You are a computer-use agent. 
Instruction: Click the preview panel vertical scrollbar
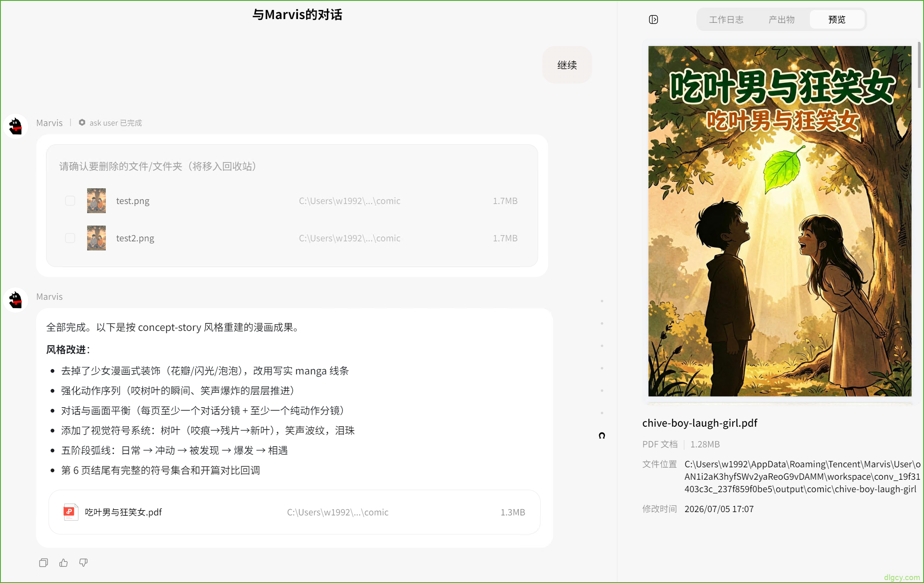(x=919, y=65)
